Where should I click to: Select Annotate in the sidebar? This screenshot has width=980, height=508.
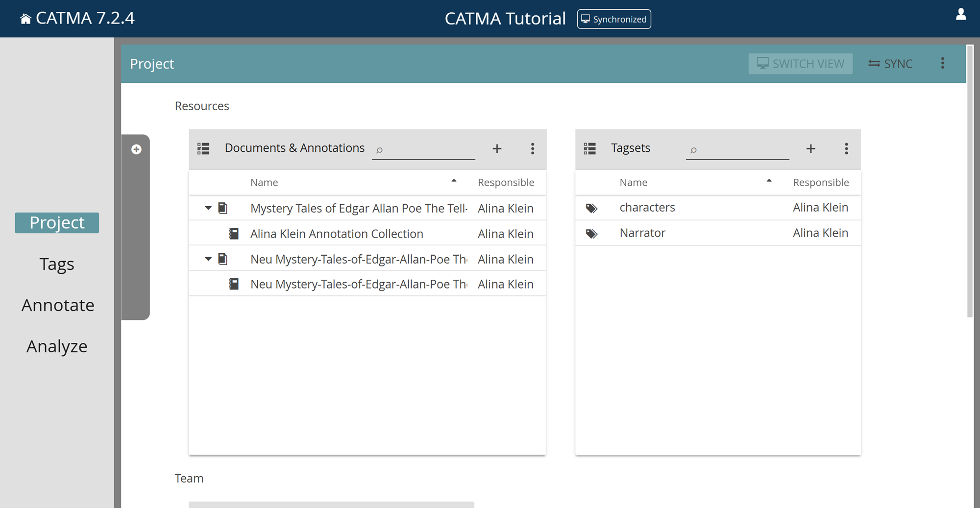[58, 305]
